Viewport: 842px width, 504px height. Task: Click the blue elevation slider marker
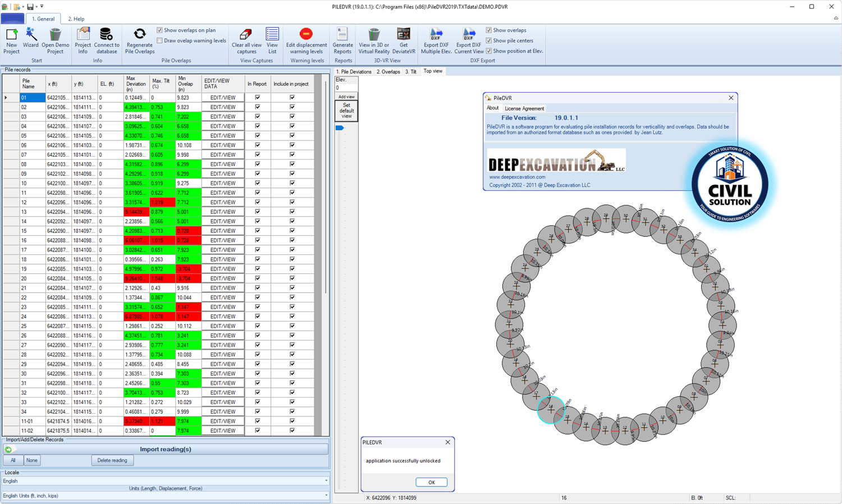pos(340,128)
